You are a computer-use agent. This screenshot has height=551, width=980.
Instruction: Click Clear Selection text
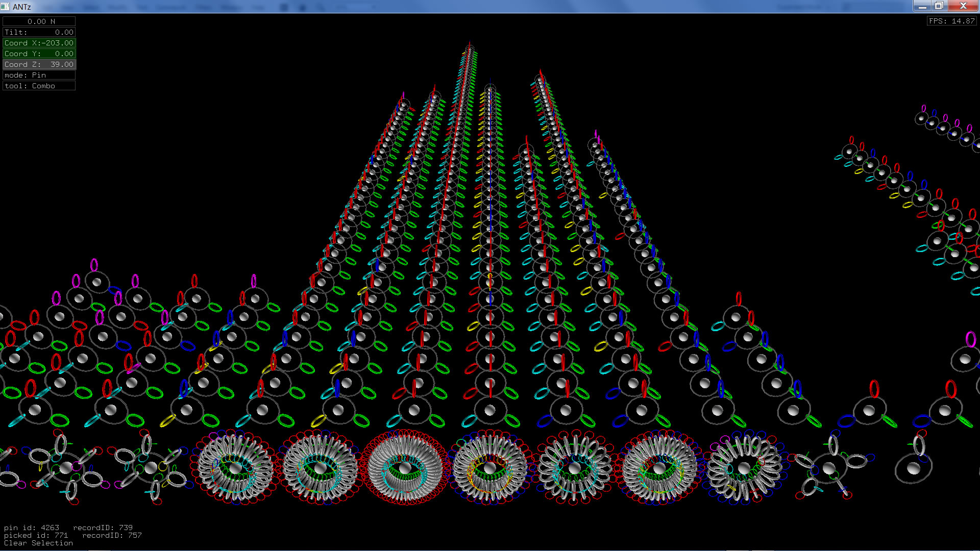click(x=38, y=543)
